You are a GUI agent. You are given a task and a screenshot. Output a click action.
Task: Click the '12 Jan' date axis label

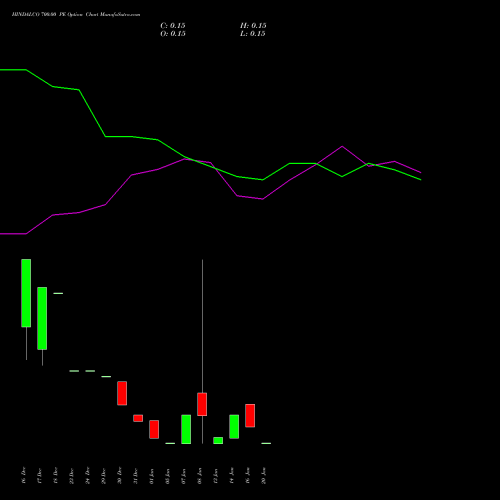pyautogui.click(x=216, y=476)
